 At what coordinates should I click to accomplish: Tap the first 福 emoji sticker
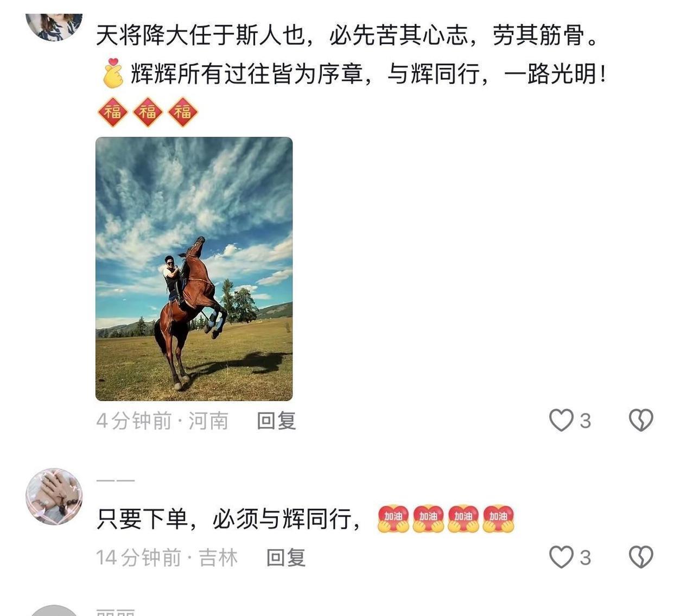pyautogui.click(x=113, y=112)
